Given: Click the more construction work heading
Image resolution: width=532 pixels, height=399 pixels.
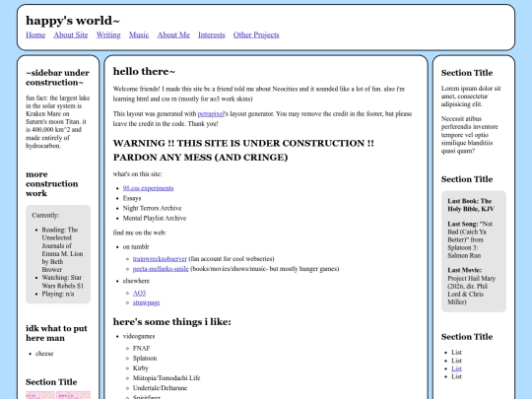Looking at the screenshot, I should coord(51,184).
